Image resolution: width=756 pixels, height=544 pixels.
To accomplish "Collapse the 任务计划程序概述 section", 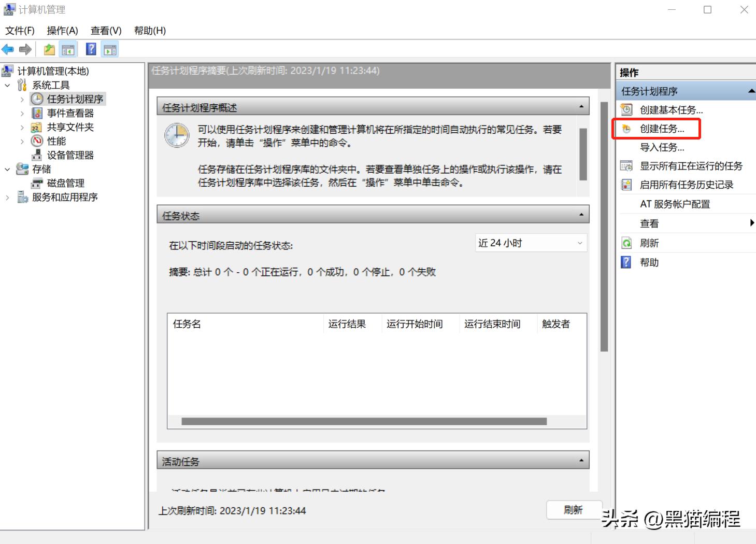I will [580, 105].
